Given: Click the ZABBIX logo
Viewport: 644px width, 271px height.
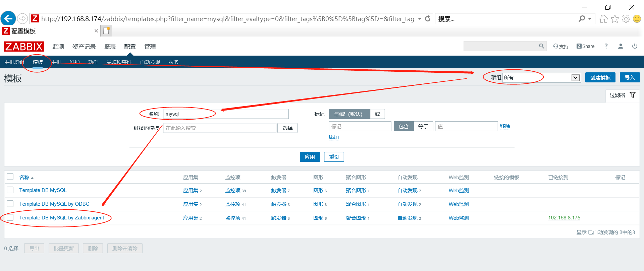Looking at the screenshot, I should pyautogui.click(x=24, y=47).
